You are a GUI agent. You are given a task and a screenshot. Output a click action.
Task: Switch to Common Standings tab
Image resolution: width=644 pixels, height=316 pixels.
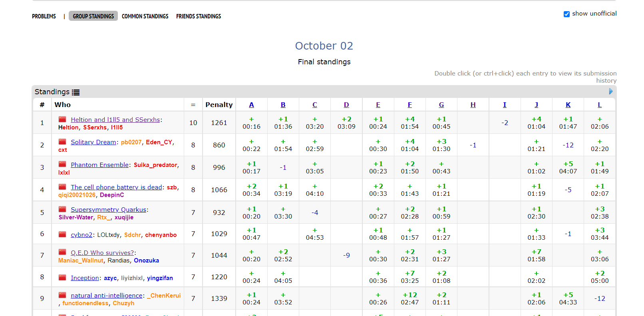click(x=145, y=16)
